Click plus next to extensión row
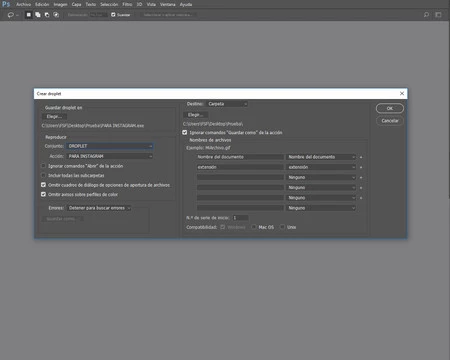 pos(361,167)
